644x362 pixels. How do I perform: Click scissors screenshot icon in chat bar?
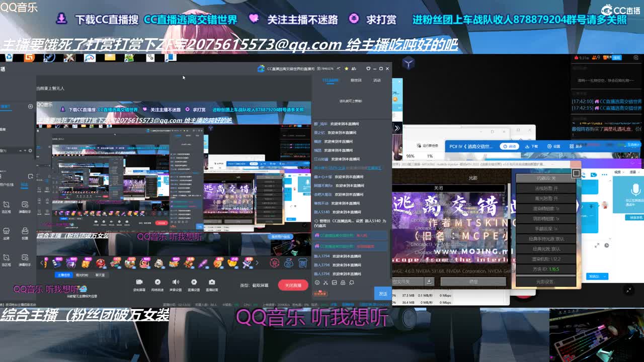(326, 283)
